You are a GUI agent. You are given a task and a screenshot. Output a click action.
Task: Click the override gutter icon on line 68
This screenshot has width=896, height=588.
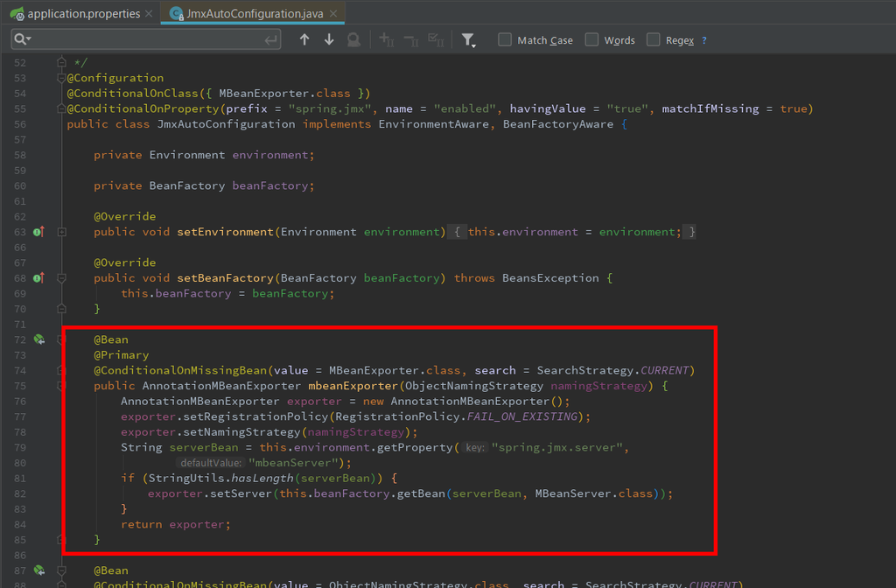click(x=38, y=277)
